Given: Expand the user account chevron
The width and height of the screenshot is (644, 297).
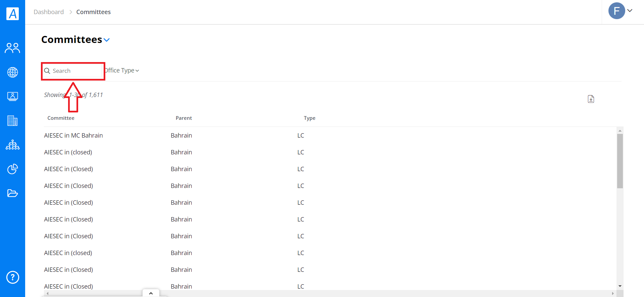Looking at the screenshot, I should pyautogui.click(x=630, y=10).
